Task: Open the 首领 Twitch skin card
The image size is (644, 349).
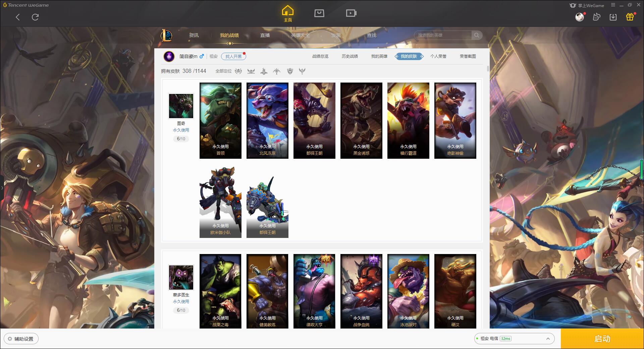Action: point(220,120)
